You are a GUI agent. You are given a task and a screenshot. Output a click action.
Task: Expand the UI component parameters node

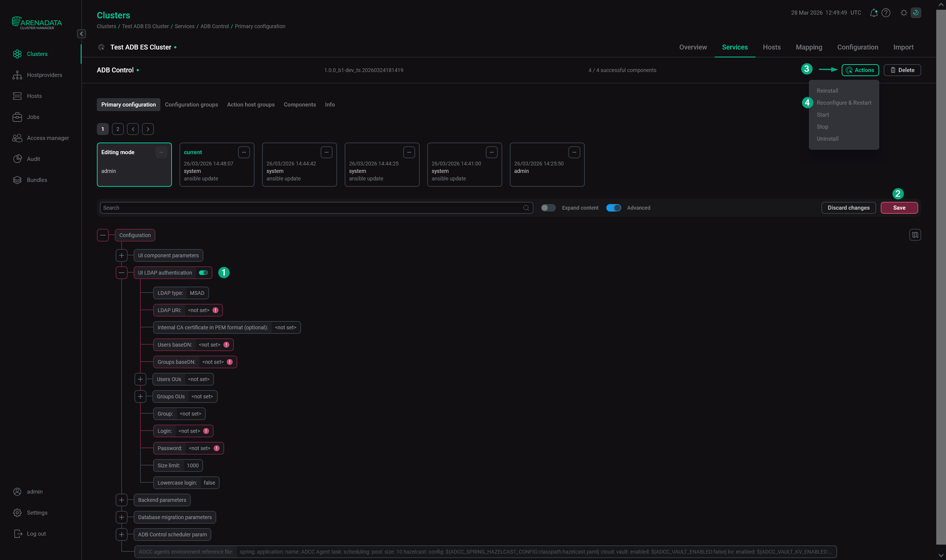[121, 255]
